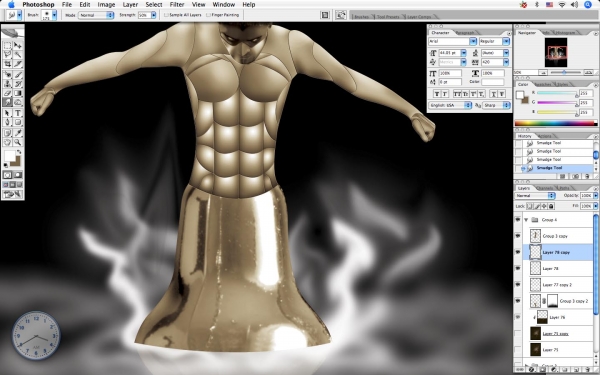Image resolution: width=600 pixels, height=375 pixels.
Task: Jump to ImageReady button in toolbox
Action: pyautogui.click(x=13, y=194)
